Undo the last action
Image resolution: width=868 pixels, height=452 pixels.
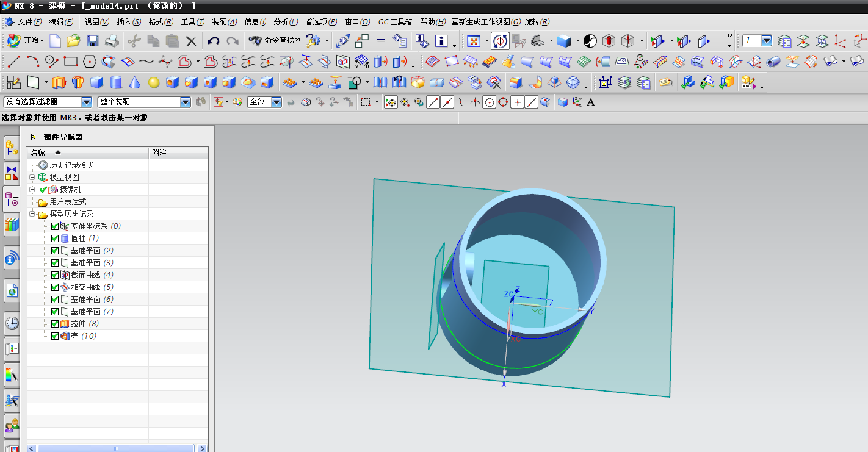point(213,41)
